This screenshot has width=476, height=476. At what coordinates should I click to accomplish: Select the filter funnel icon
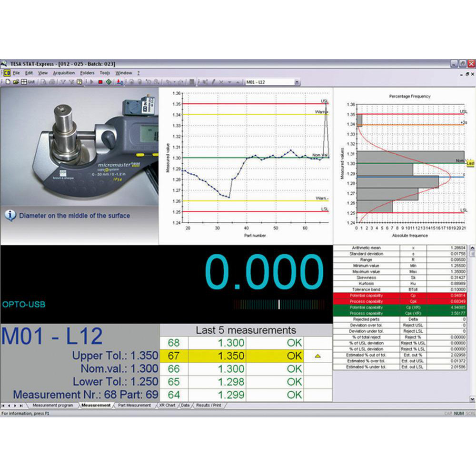[x=62, y=82]
